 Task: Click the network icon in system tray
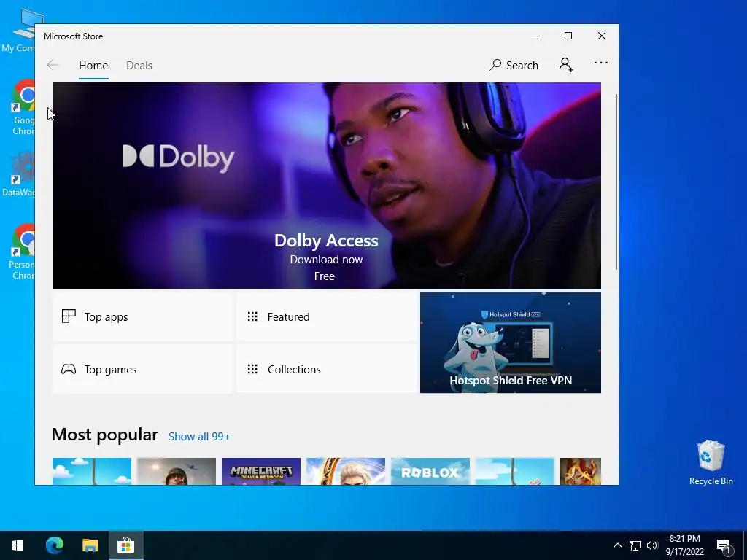coord(635,545)
